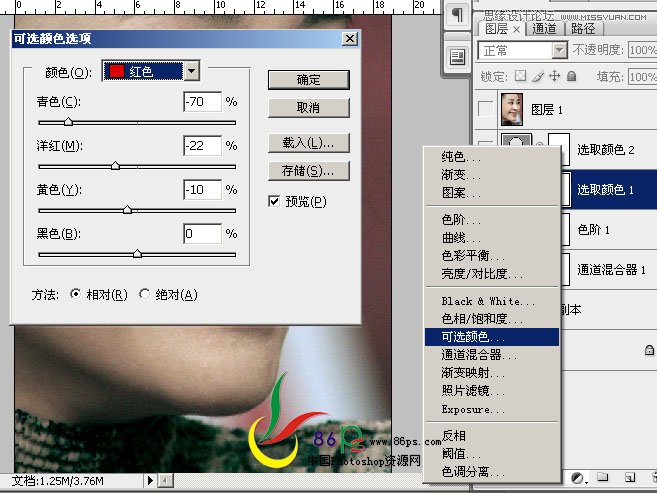Click the horizontal scrollbar left arrow

[x=166, y=480]
